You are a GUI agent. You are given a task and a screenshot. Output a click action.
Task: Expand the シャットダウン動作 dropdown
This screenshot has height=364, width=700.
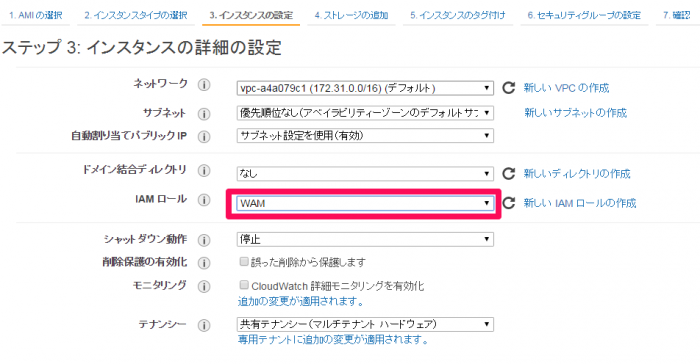[365, 239]
